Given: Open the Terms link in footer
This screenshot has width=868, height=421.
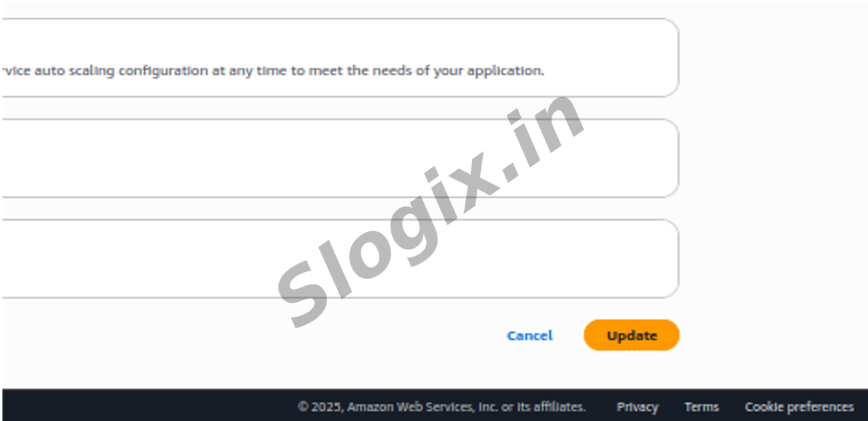Looking at the screenshot, I should [701, 407].
